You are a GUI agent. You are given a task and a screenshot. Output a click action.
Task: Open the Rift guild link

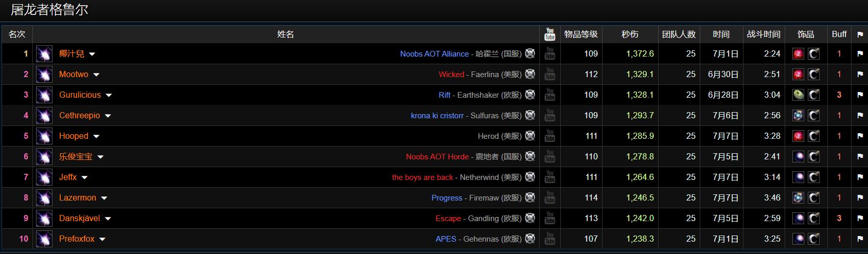(445, 95)
